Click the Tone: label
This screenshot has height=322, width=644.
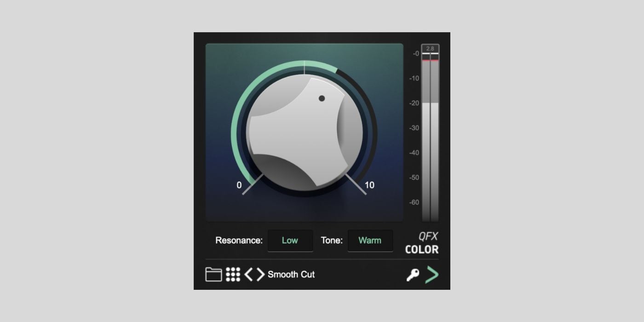coord(332,241)
